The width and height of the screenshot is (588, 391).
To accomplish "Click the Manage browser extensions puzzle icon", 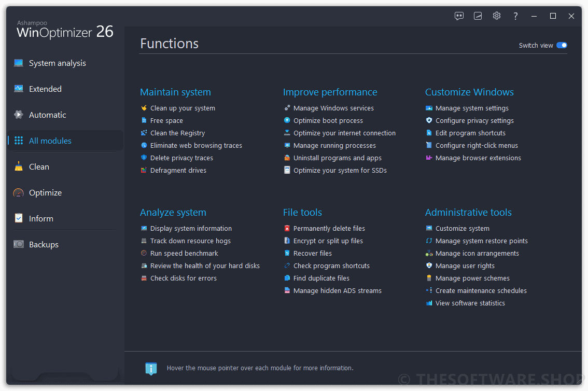I will tap(429, 158).
